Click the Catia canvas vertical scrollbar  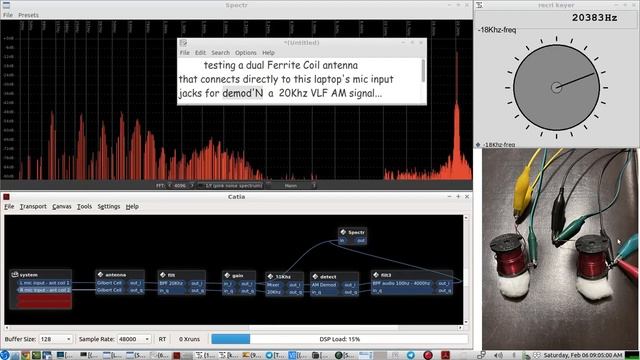466,270
